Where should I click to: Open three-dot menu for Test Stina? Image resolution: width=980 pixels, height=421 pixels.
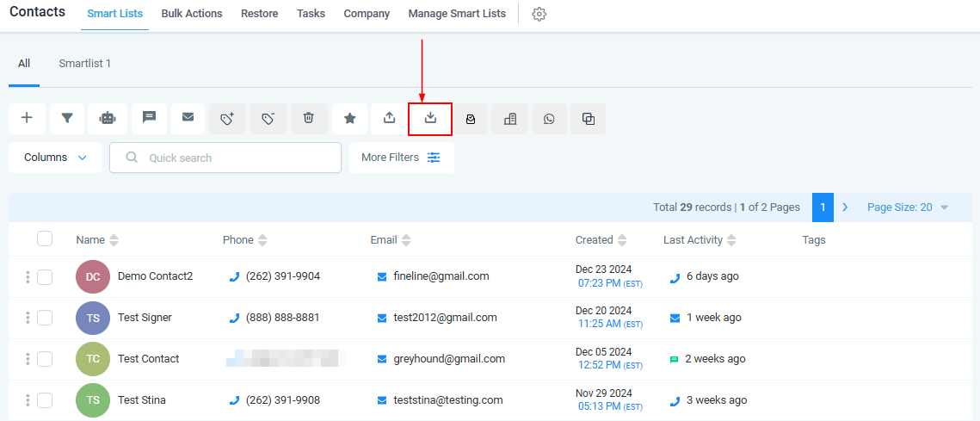(28, 400)
